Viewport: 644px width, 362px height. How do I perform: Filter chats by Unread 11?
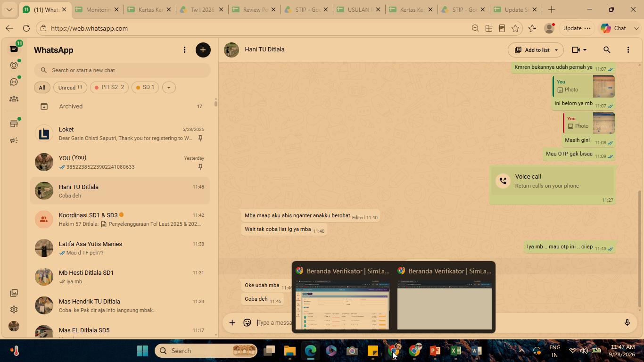tap(70, 87)
